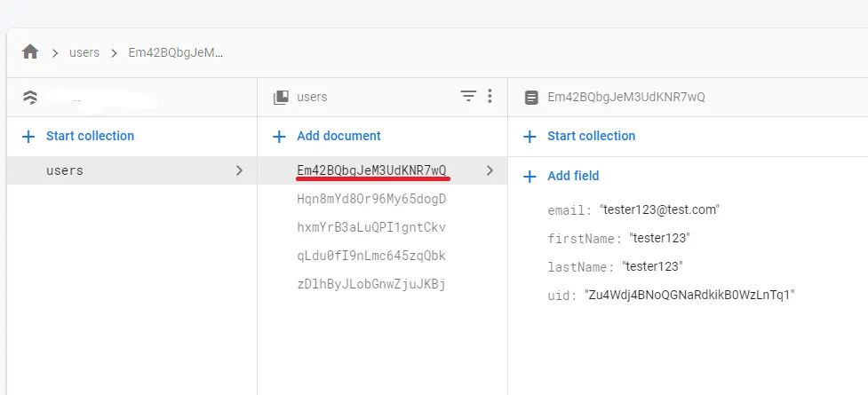This screenshot has height=395, width=868.
Task: Click the database icon in the root column
Action: click(30, 98)
